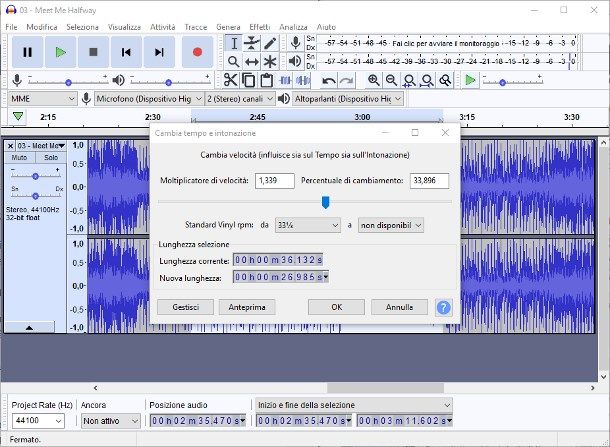Confirm the dialog with OK

pyautogui.click(x=337, y=307)
